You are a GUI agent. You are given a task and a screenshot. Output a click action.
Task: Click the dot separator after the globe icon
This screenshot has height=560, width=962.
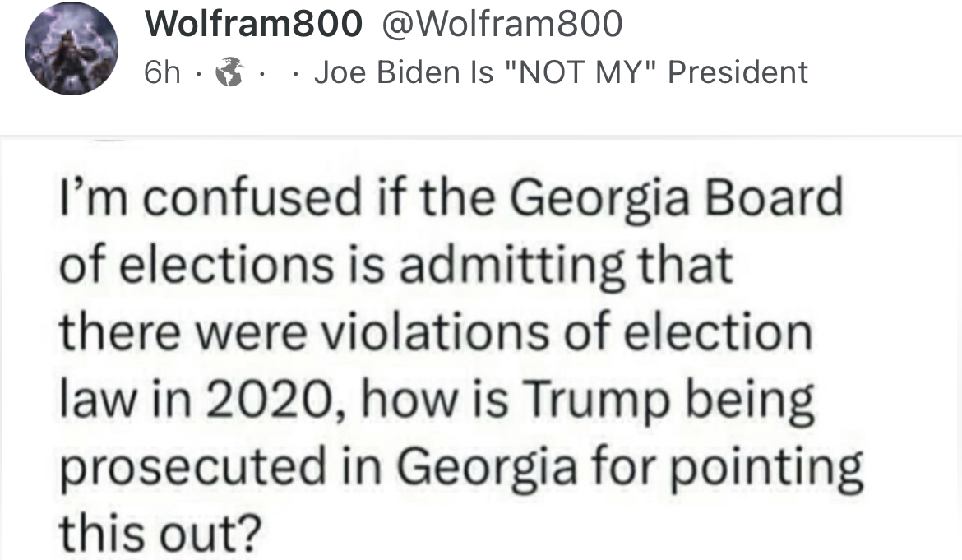(x=263, y=74)
